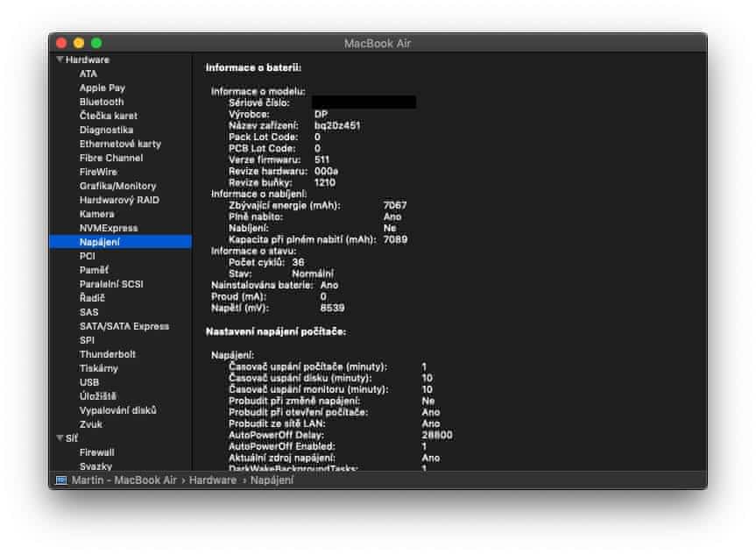This screenshot has height=554, width=756.
Task: Click the Napětí value 8539
Action: [333, 308]
